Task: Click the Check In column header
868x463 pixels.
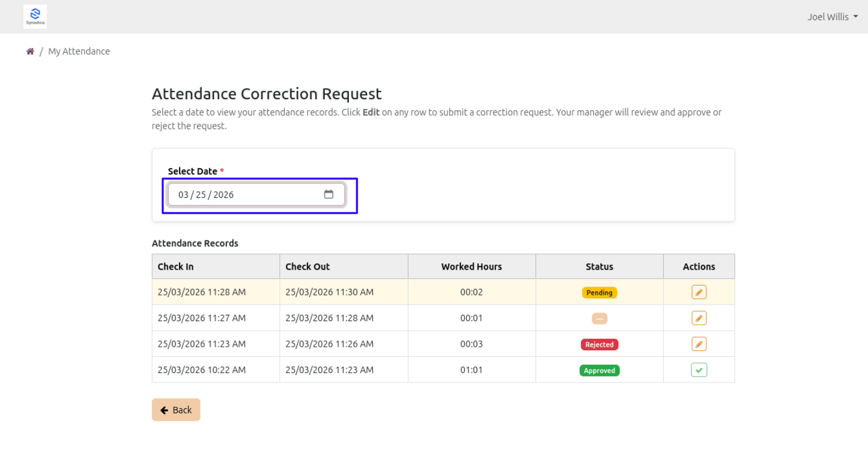Action: pos(216,266)
